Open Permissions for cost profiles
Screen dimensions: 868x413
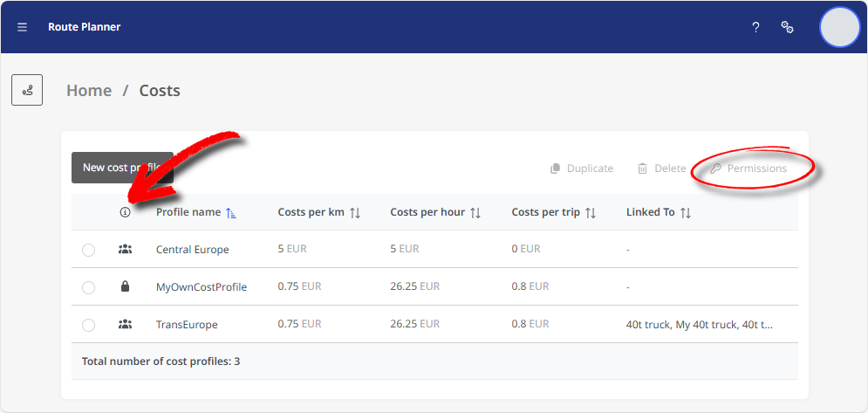coord(748,169)
